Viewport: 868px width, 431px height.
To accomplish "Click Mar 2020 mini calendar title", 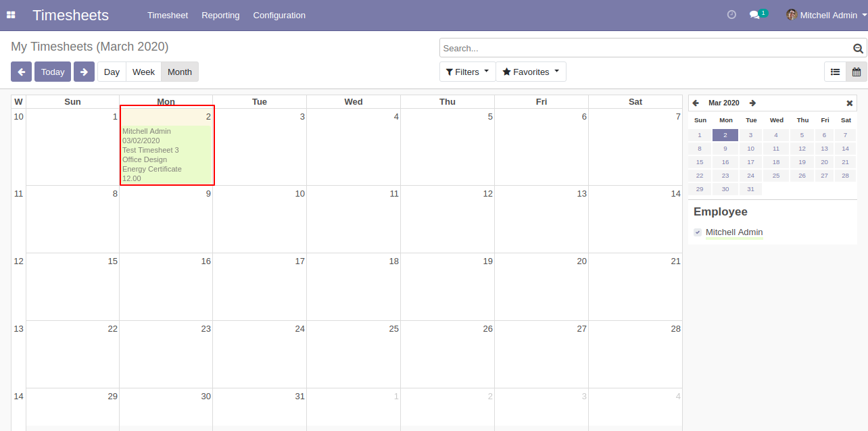I will point(724,103).
